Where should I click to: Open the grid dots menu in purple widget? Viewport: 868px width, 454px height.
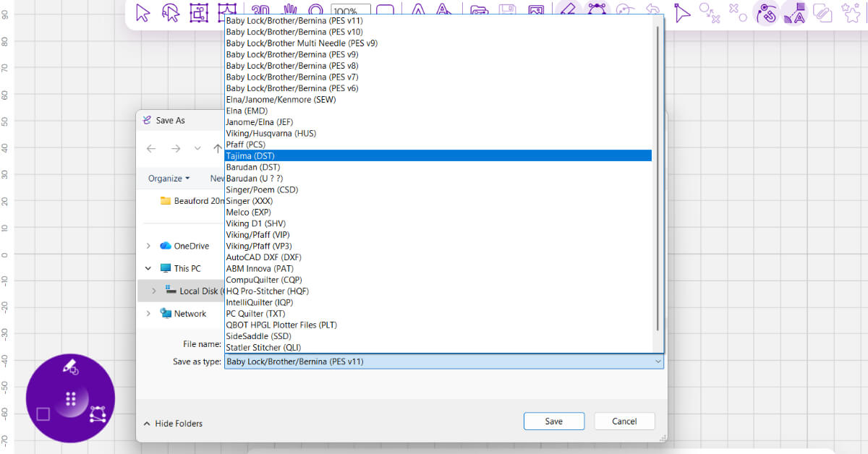[70, 398]
